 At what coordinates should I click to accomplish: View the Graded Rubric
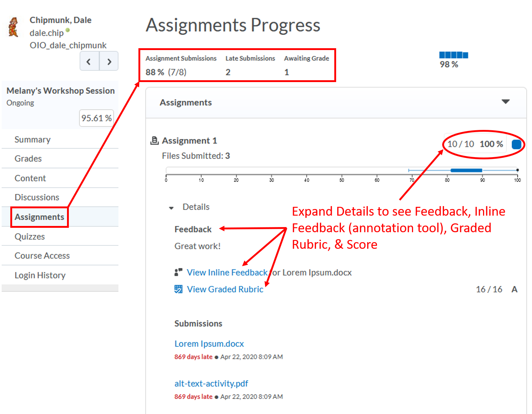[225, 289]
